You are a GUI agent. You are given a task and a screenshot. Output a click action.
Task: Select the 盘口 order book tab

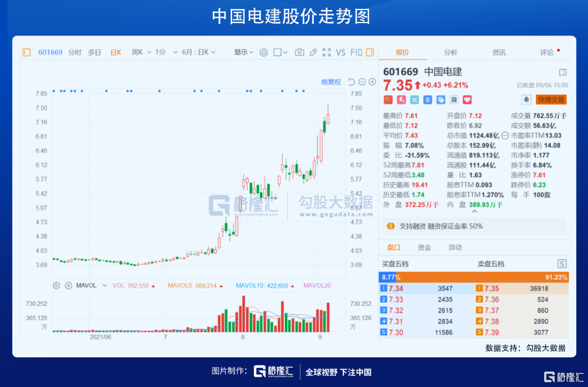393,247
